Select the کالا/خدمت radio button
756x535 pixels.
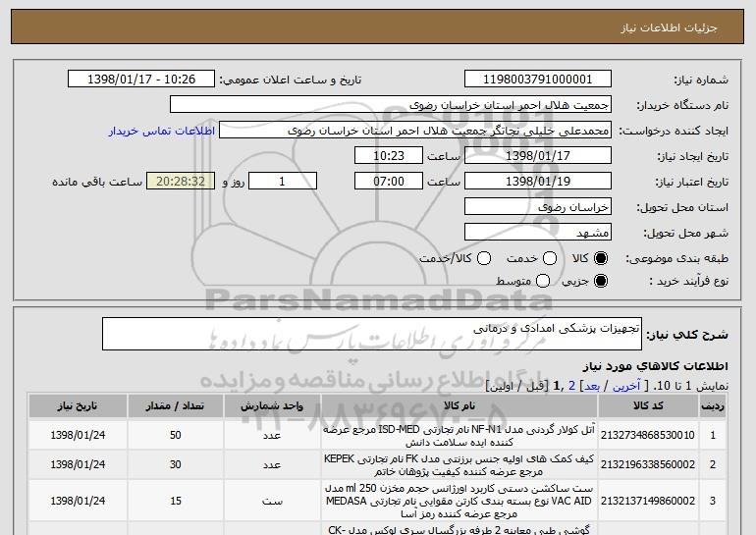[x=484, y=259]
